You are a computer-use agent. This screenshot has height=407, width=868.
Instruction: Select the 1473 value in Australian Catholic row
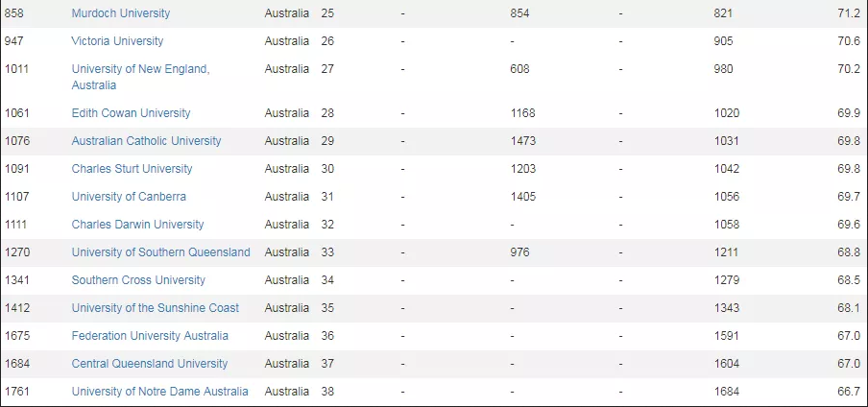click(x=523, y=141)
